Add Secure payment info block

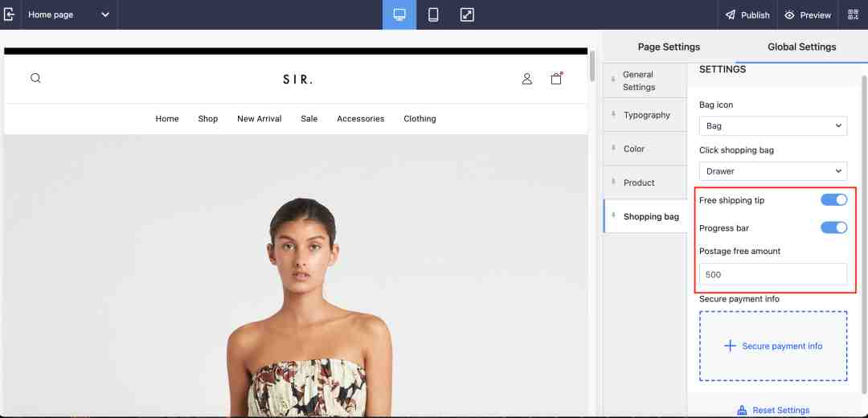(773, 346)
